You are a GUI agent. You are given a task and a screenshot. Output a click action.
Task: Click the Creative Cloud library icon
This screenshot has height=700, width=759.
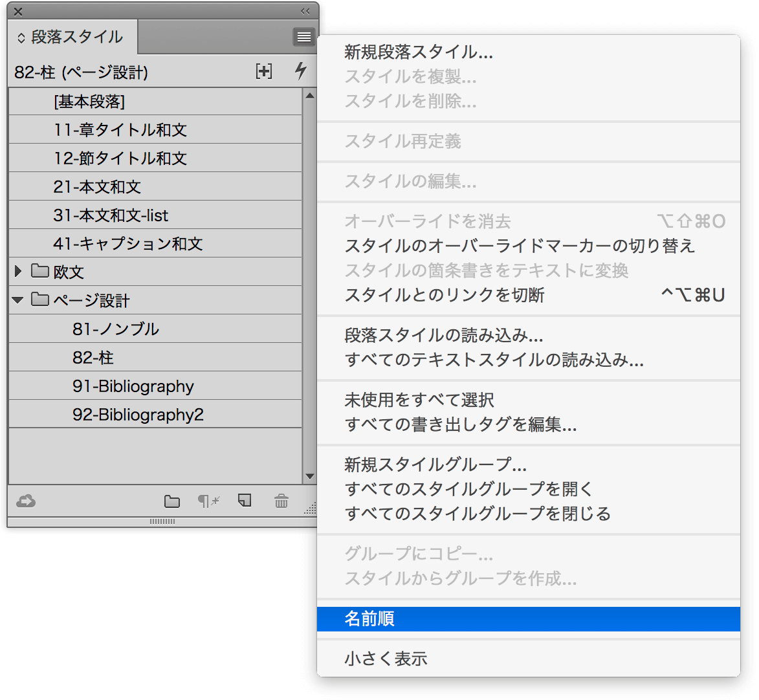pos(26,501)
